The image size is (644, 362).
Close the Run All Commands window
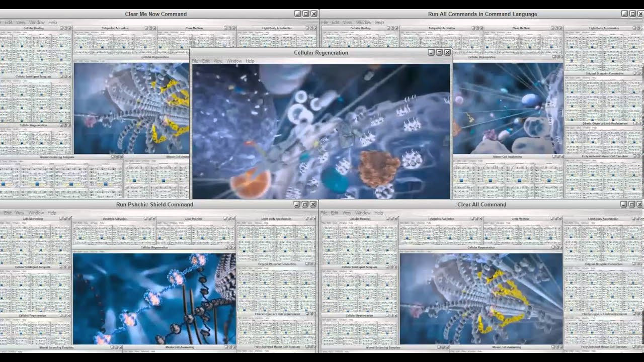640,14
